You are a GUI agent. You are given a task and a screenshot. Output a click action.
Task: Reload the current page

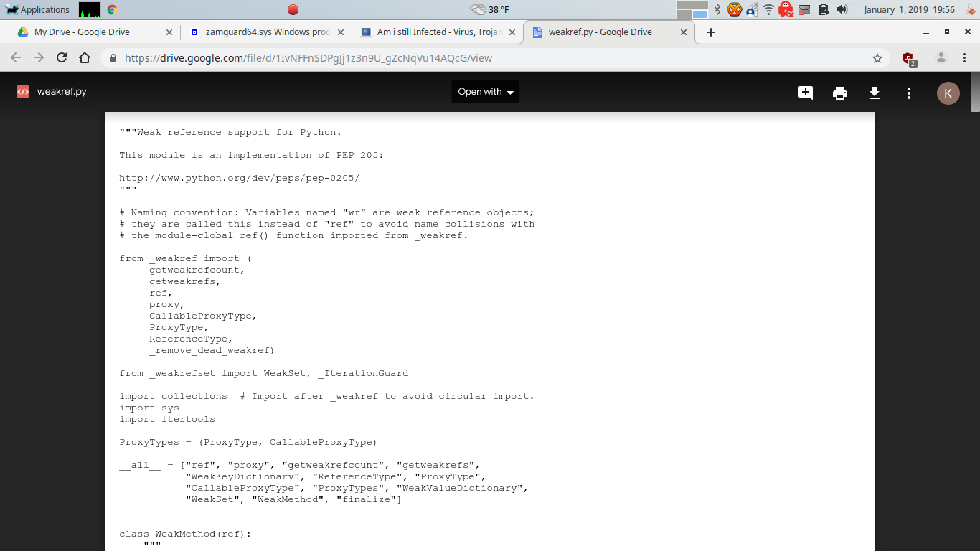pos(62,58)
